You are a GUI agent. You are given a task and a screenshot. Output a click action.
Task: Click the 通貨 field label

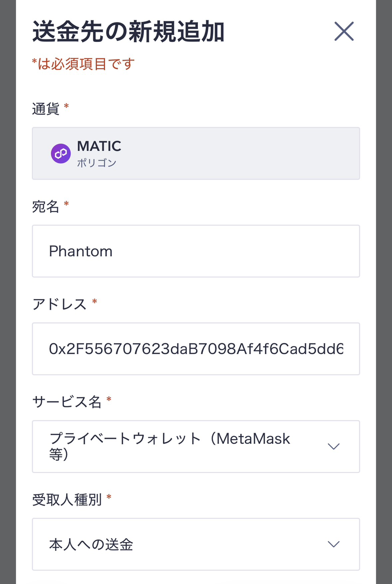point(46,109)
